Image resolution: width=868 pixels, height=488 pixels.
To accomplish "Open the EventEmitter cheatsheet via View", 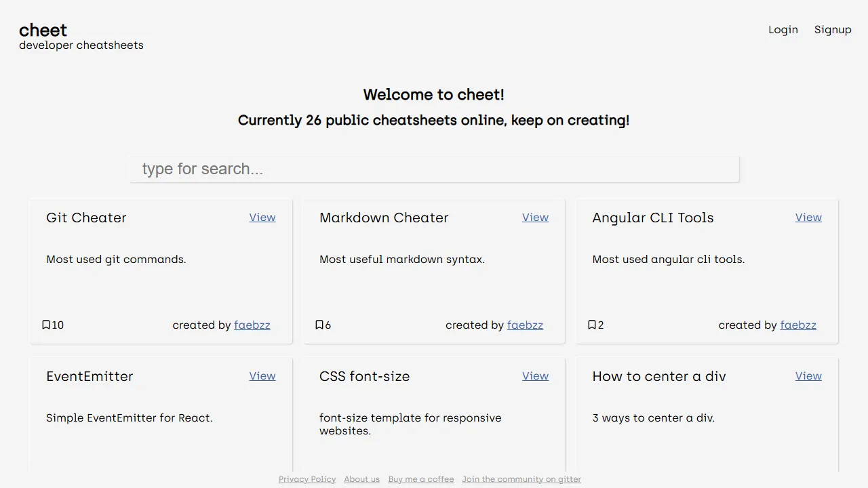I will click(262, 375).
